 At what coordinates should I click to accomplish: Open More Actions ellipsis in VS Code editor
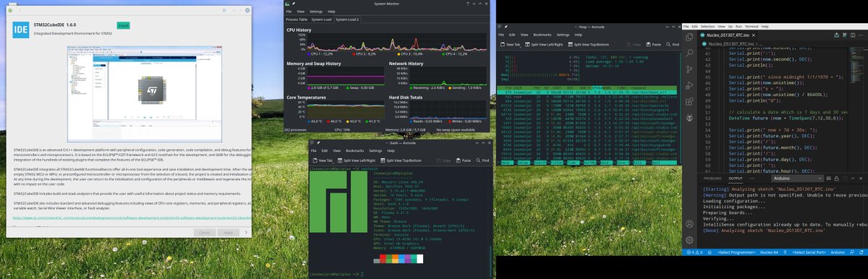tap(861, 35)
